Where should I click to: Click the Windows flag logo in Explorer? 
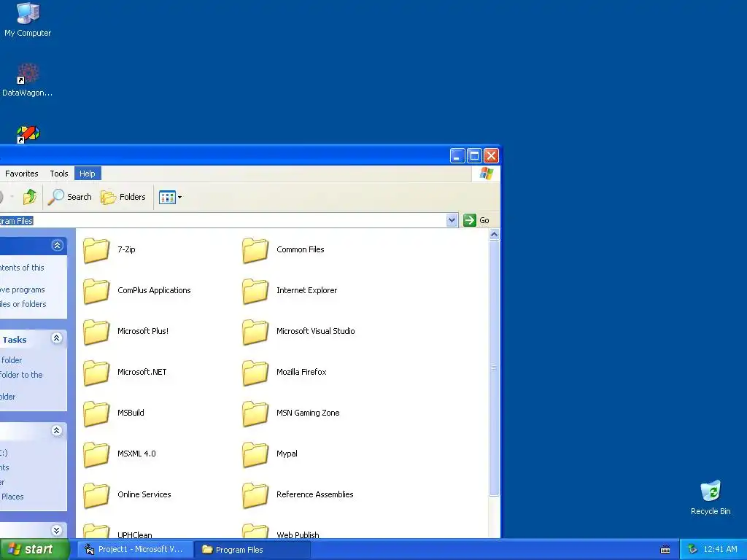coord(486,174)
